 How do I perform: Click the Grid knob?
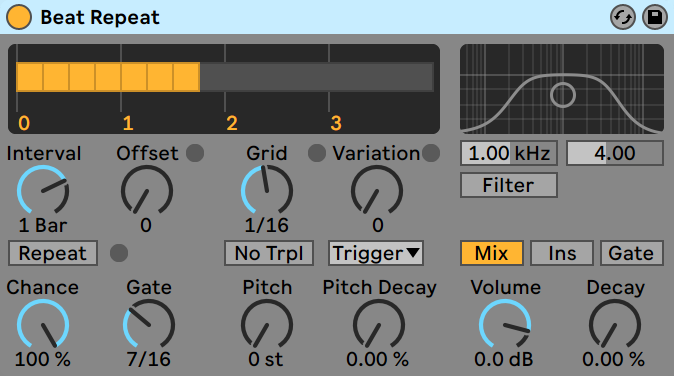267,190
